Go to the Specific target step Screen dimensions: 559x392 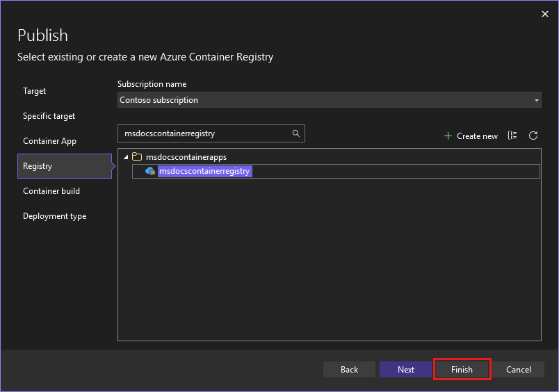(x=49, y=116)
